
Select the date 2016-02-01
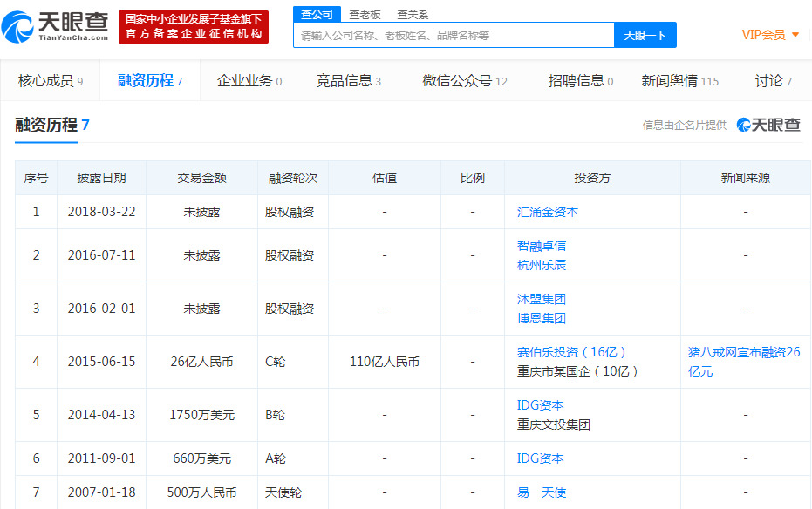tap(101, 309)
